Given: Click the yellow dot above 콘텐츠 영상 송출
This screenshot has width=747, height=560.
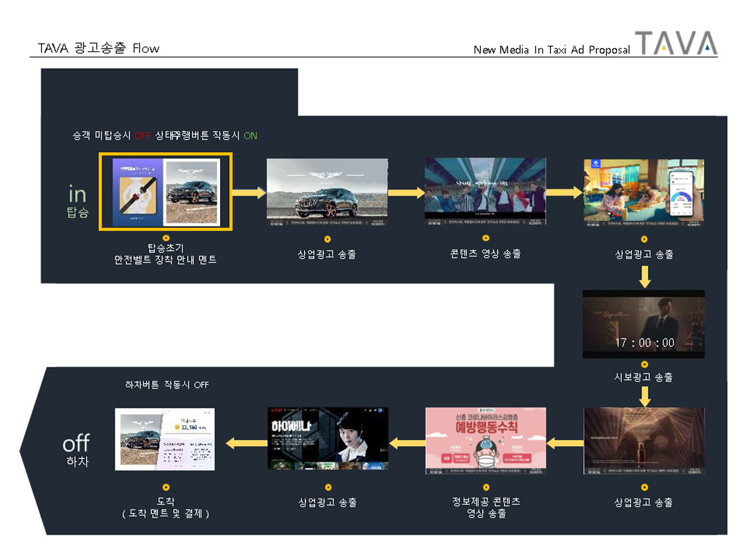Looking at the screenshot, I should 486,238.
